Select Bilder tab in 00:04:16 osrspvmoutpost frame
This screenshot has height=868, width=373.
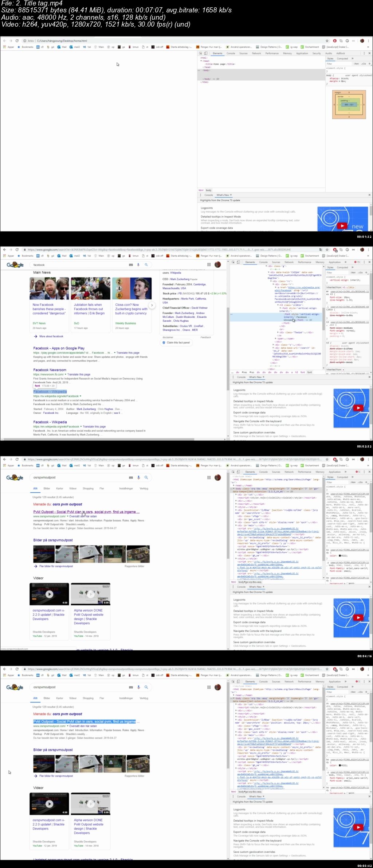[x=47, y=488]
